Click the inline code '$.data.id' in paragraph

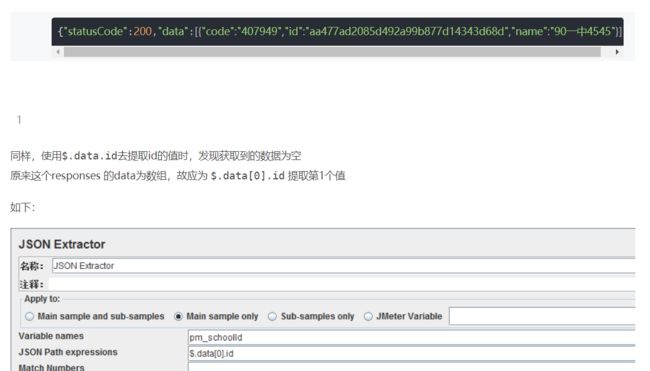tap(90, 156)
